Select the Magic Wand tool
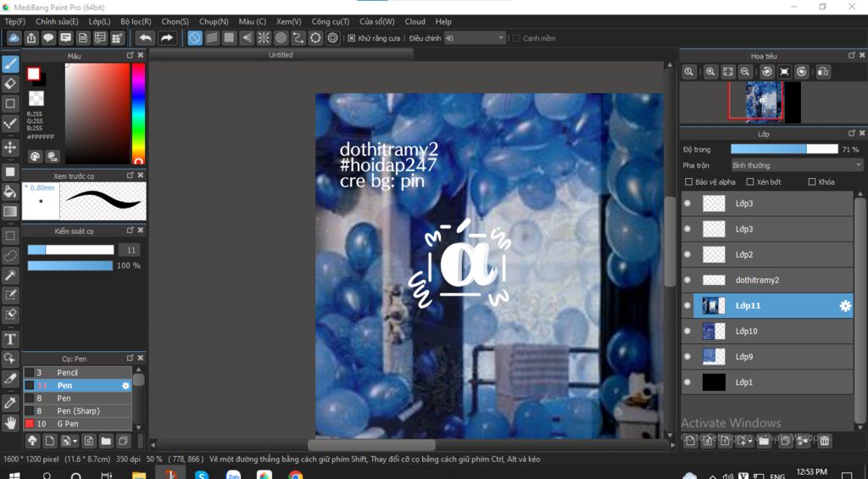868x479 pixels. [10, 276]
